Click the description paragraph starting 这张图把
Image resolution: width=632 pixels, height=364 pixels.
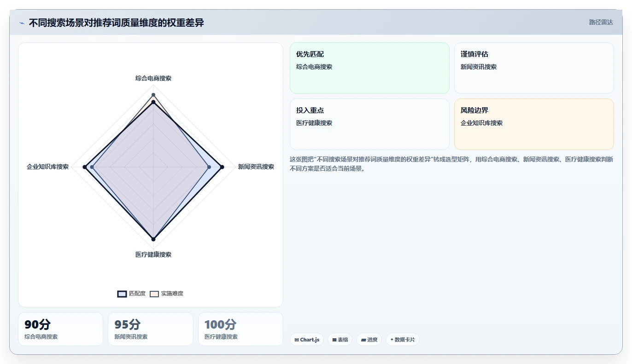[451, 164]
